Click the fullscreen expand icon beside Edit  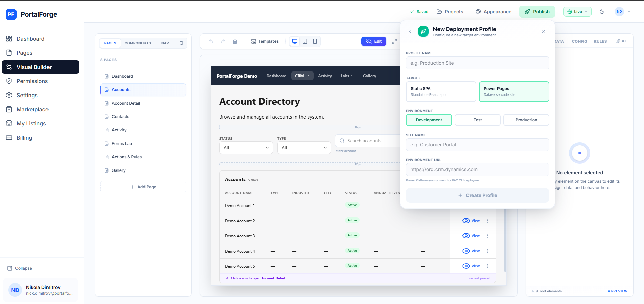click(394, 41)
